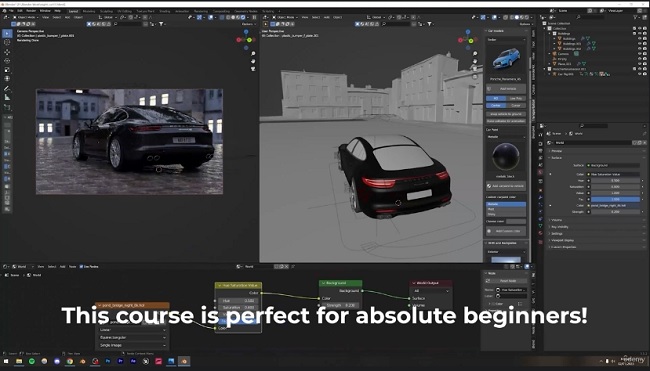Select the Transform tool in left toolbar

pos(7,78)
